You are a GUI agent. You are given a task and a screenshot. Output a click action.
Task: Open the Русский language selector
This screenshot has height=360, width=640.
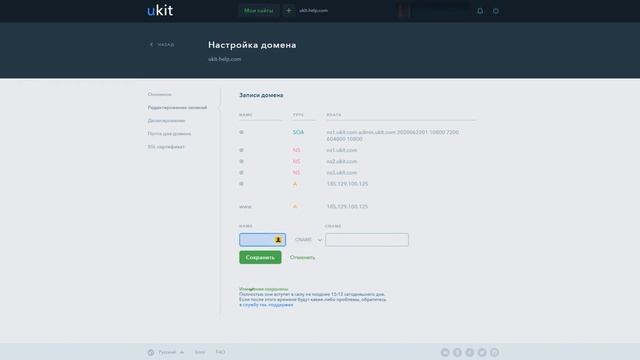click(171, 352)
